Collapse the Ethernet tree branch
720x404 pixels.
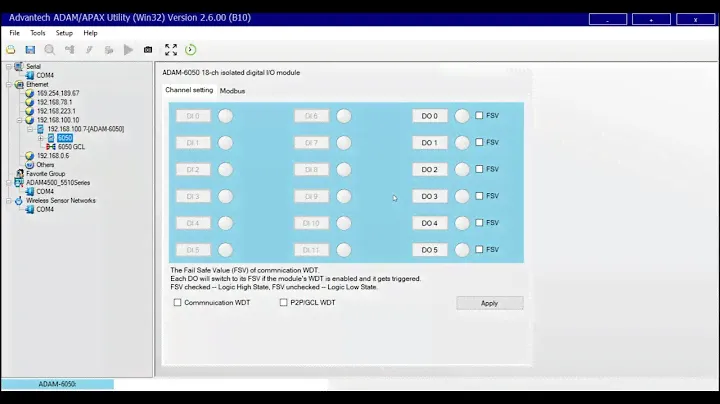tap(7, 85)
